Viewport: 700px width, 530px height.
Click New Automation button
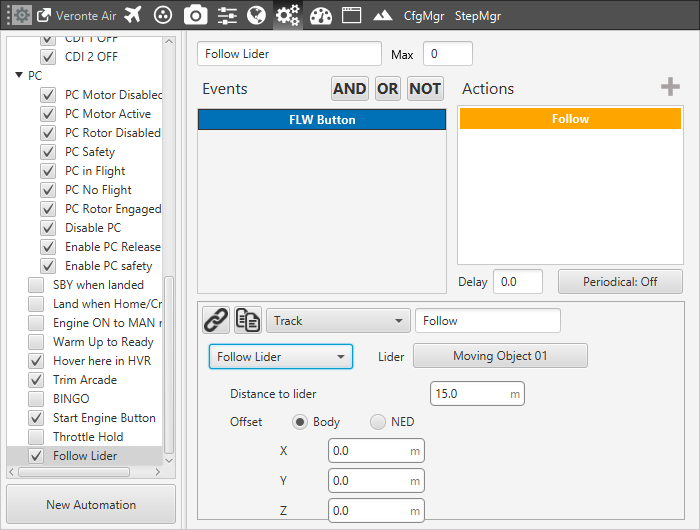[91, 505]
